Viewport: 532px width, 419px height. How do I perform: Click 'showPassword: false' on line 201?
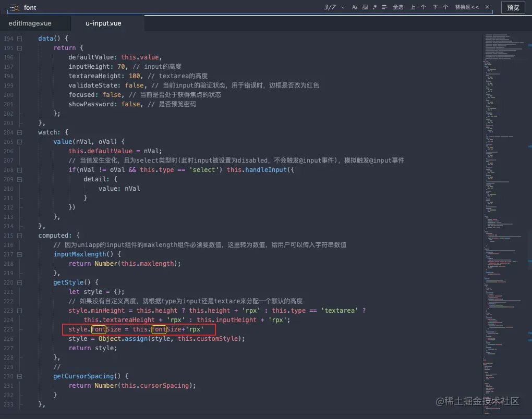click(x=104, y=104)
